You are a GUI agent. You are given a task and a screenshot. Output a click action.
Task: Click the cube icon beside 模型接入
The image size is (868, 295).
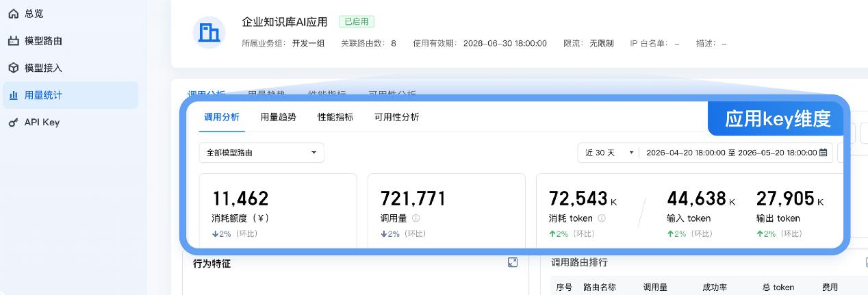[14, 68]
